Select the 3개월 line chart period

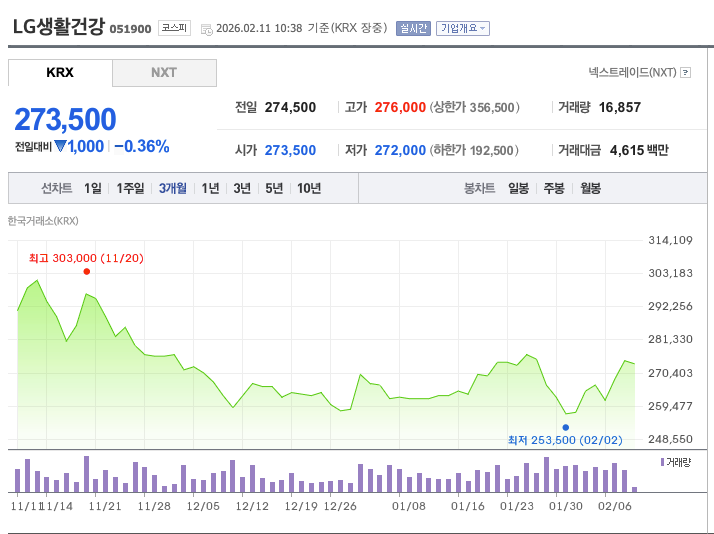[x=173, y=188]
